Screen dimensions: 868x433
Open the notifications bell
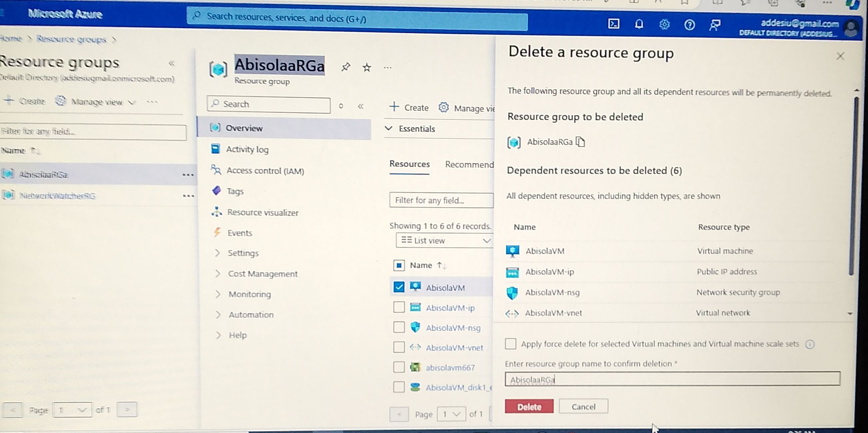(x=639, y=24)
